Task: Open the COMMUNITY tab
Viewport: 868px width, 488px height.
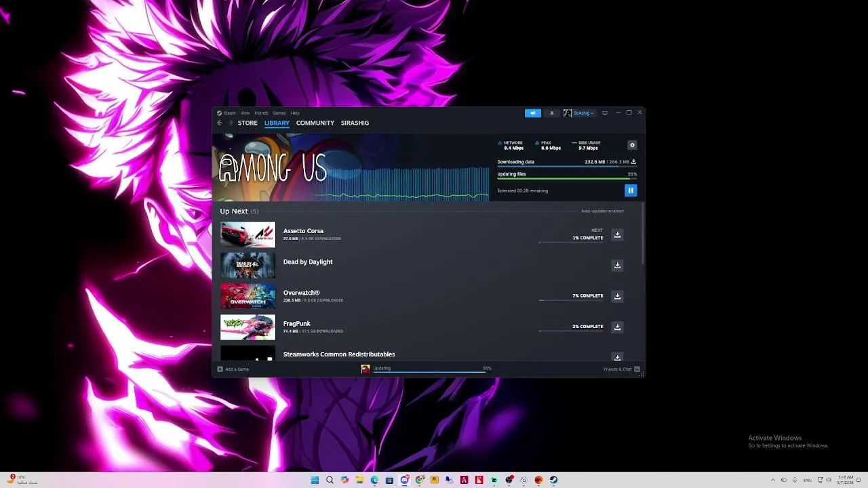Action: [315, 123]
